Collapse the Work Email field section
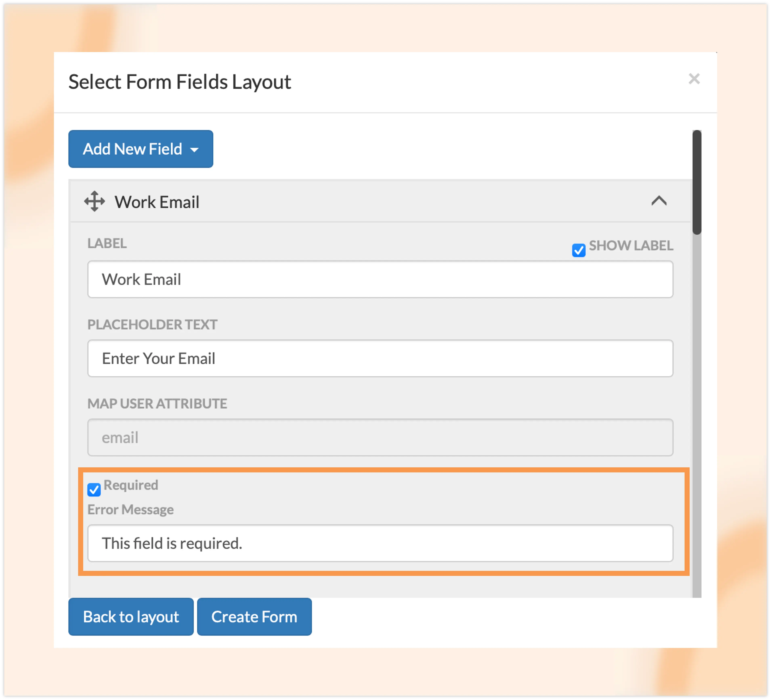771x700 pixels. [659, 201]
